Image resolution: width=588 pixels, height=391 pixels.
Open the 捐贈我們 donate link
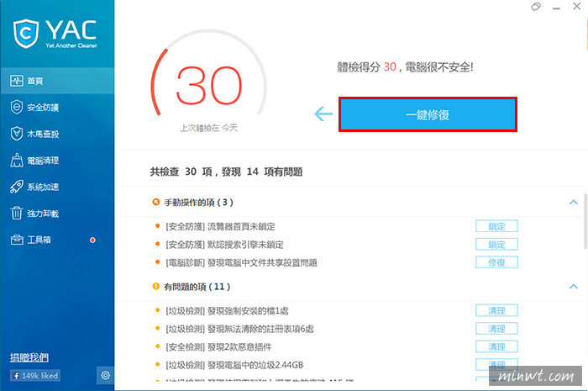[29, 357]
